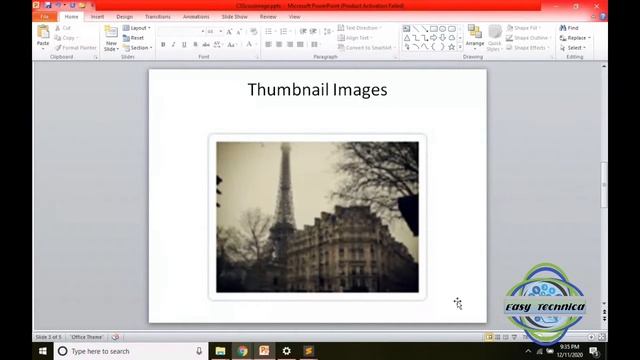The height and width of the screenshot is (360, 640).
Task: Click the Find button
Action: pyautogui.click(x=569, y=28)
